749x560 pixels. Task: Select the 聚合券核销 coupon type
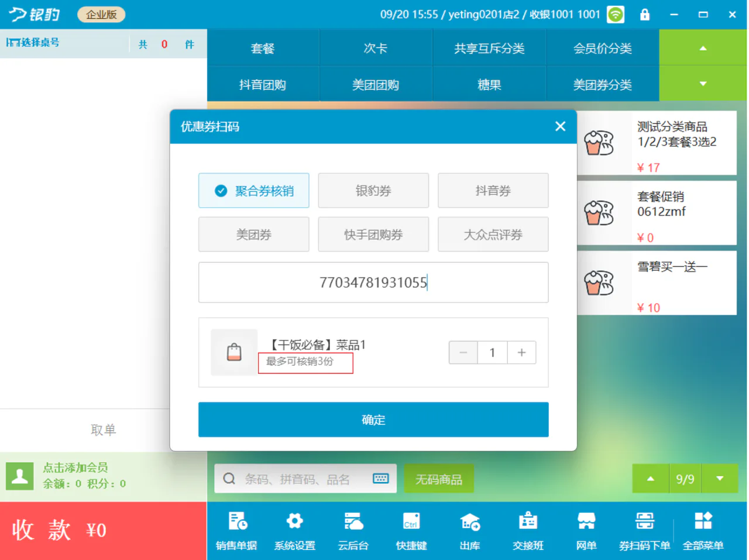(254, 190)
